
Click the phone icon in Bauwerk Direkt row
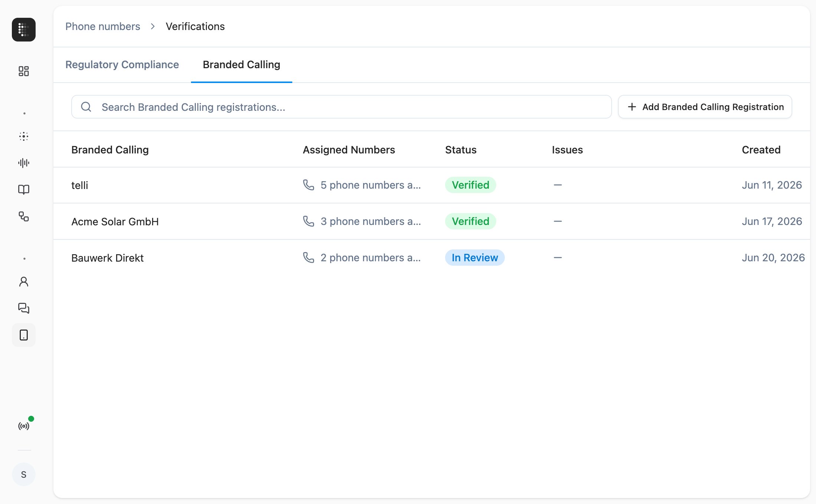coord(309,257)
